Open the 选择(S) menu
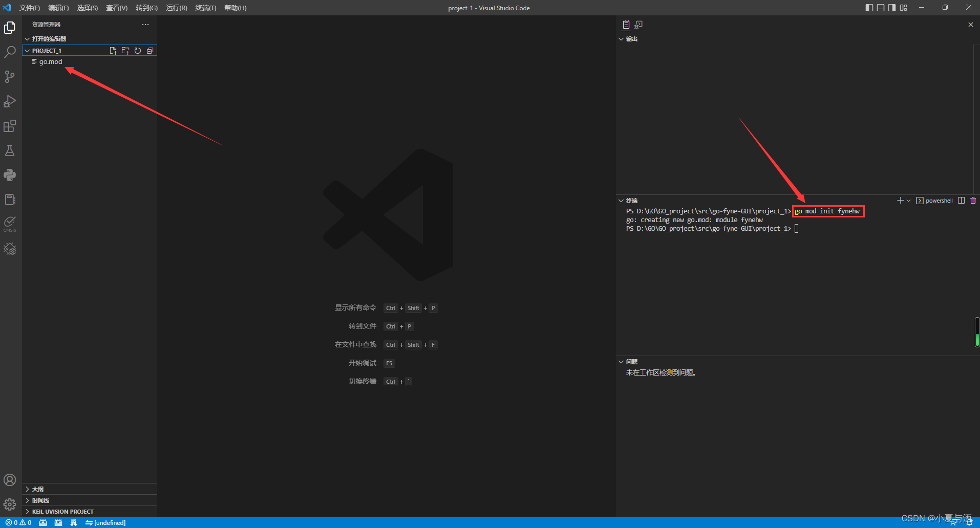Screen dimensions: 980x528 (87, 8)
